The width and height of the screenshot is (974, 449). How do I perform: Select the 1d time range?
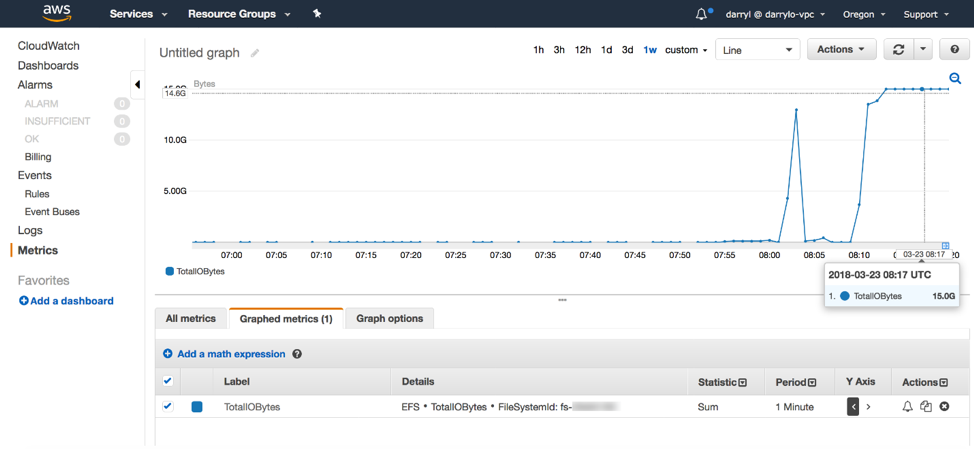pos(606,50)
